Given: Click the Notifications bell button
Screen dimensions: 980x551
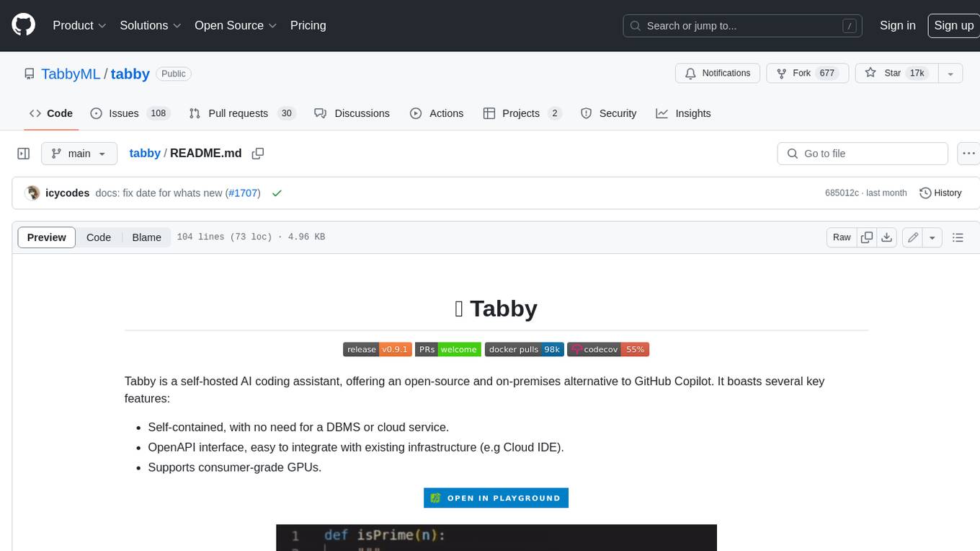Looking at the screenshot, I should tap(717, 74).
